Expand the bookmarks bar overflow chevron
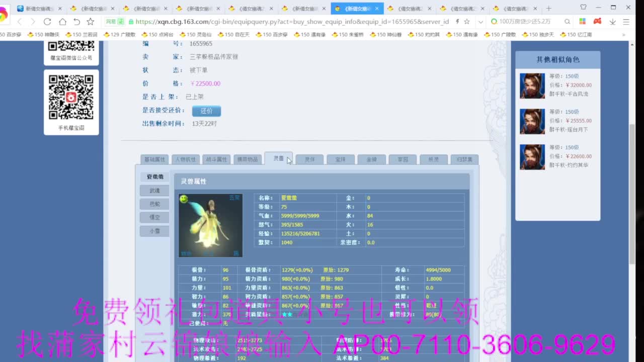Image resolution: width=644 pixels, height=362 pixels. point(624,34)
